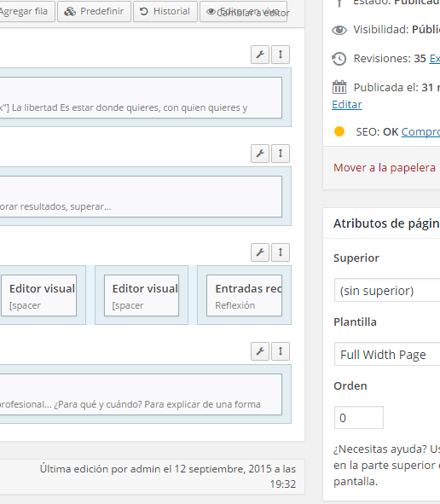Click the move arrow of the three-column row
This screenshot has height=504, width=440.
[281, 252]
